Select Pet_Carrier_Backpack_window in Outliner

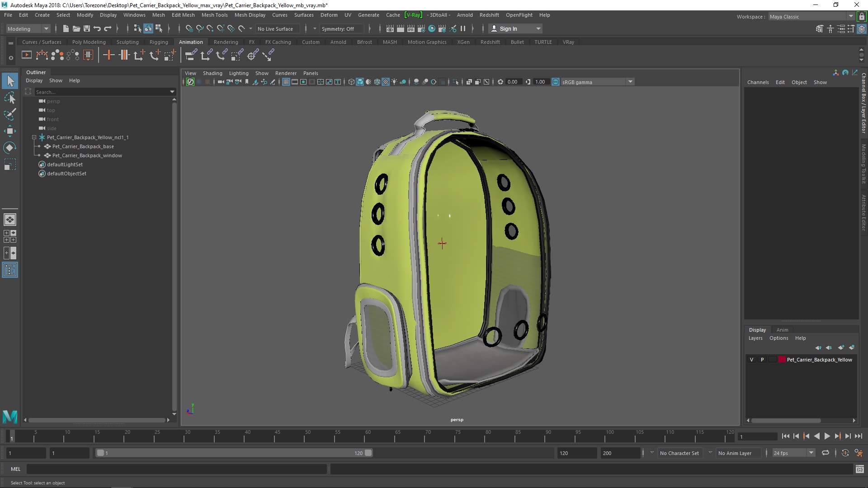point(87,155)
